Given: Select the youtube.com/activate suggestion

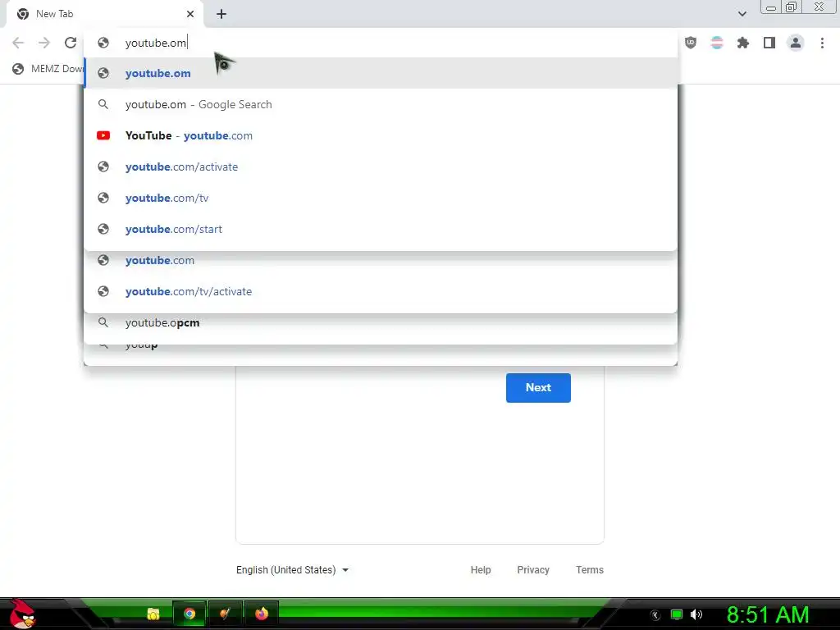Looking at the screenshot, I should coord(381,167).
